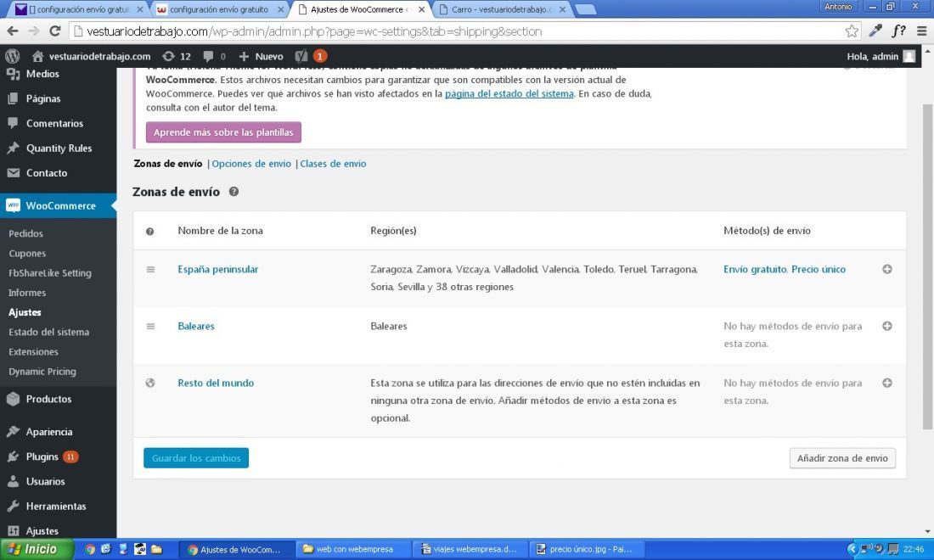Bookmark the page with the star icon
Screen dimensions: 934x560
852,31
